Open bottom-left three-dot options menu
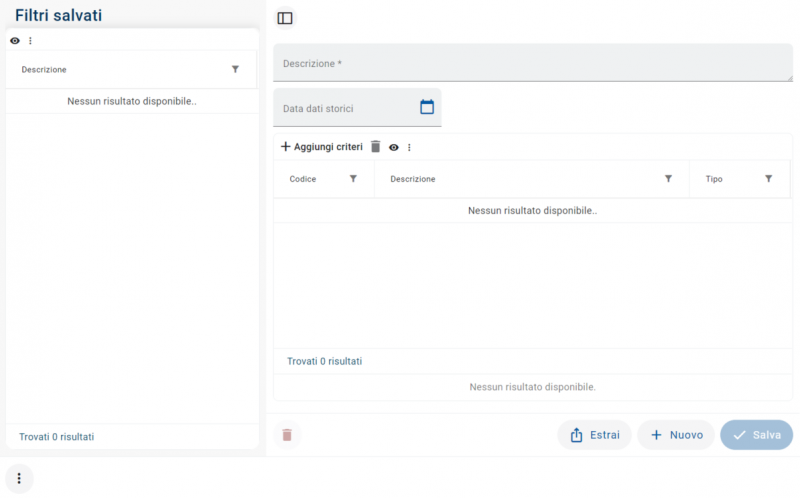800x498 pixels. click(19, 478)
